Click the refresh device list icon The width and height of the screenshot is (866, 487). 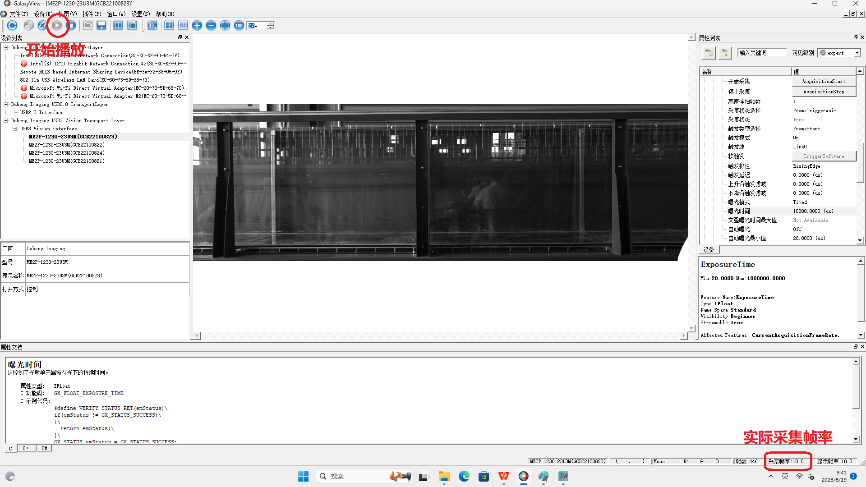12,24
